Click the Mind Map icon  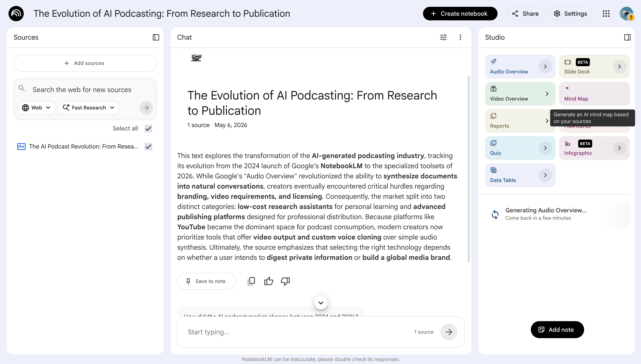567,88
